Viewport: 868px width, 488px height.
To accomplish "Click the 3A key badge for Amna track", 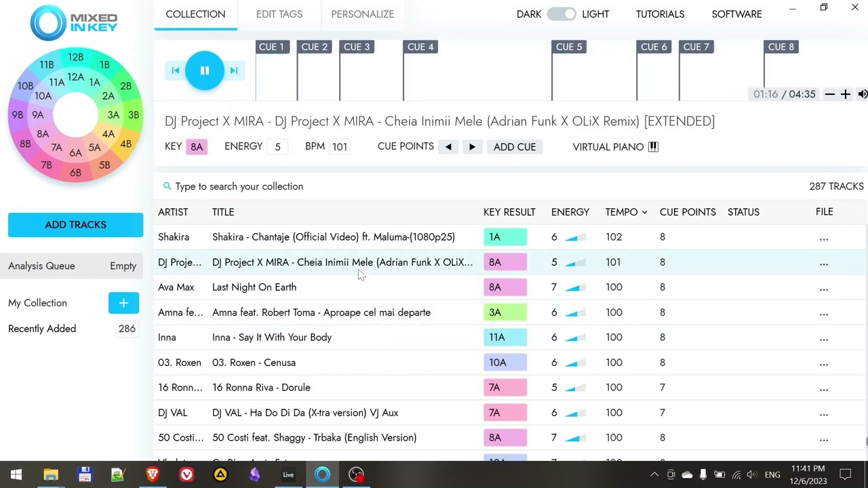I will click(x=505, y=312).
